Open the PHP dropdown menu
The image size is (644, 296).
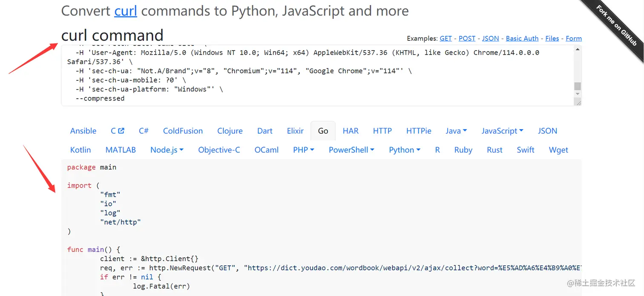point(303,150)
